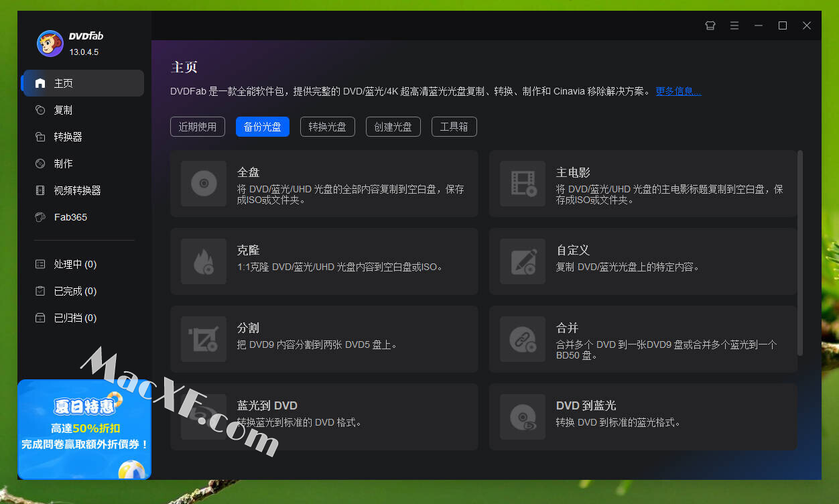
Task: Click the icon beside 转换器
Action: (40, 137)
